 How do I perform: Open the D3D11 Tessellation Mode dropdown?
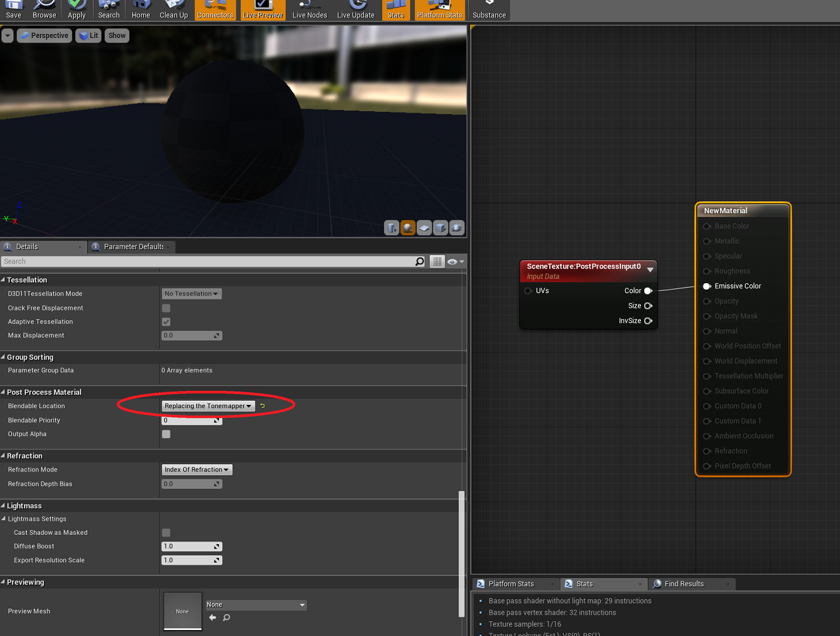tap(191, 293)
